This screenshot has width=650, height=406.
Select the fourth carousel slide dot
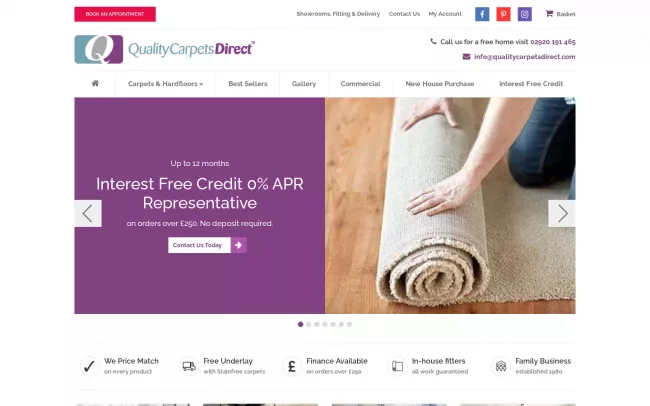pyautogui.click(x=325, y=324)
